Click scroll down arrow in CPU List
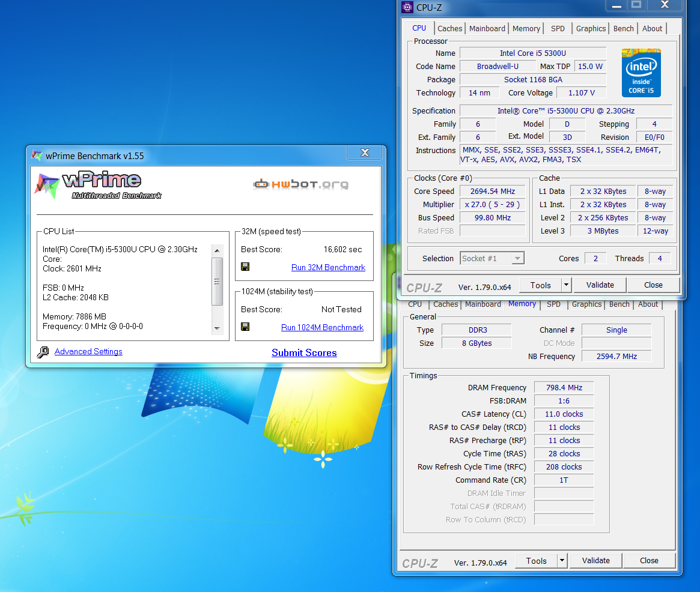Viewport: 700px width, 592px height. click(217, 328)
